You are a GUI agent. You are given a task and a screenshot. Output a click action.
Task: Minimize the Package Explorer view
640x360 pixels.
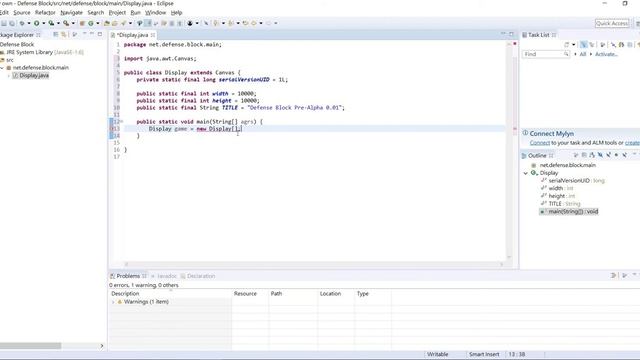tap(92, 34)
